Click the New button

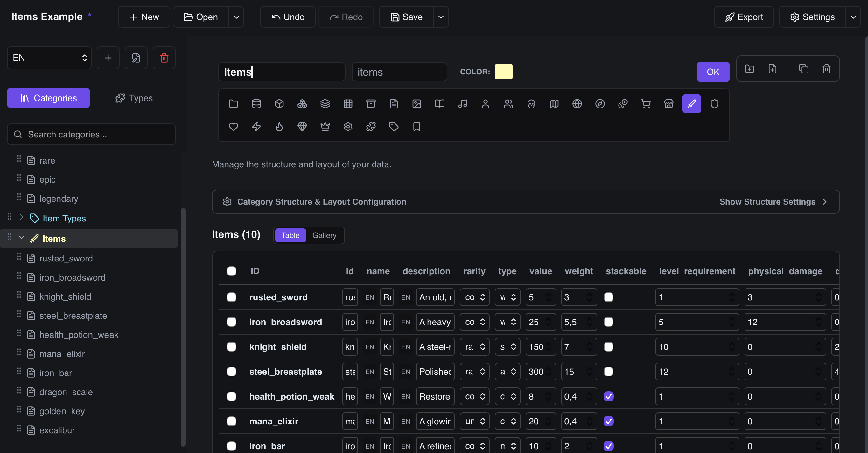tap(144, 17)
